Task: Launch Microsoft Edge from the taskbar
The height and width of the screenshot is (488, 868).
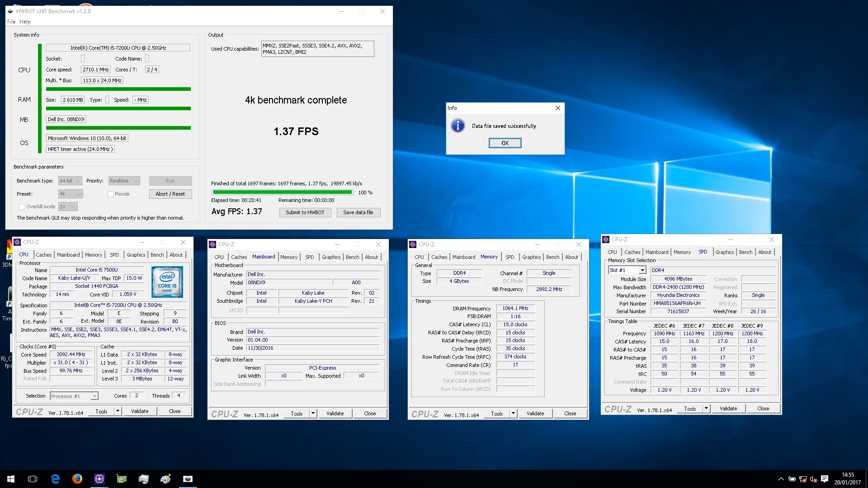Action: tap(55, 479)
